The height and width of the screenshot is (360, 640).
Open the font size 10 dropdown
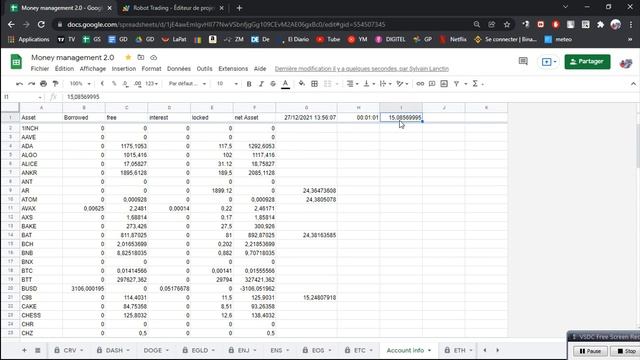point(227,84)
